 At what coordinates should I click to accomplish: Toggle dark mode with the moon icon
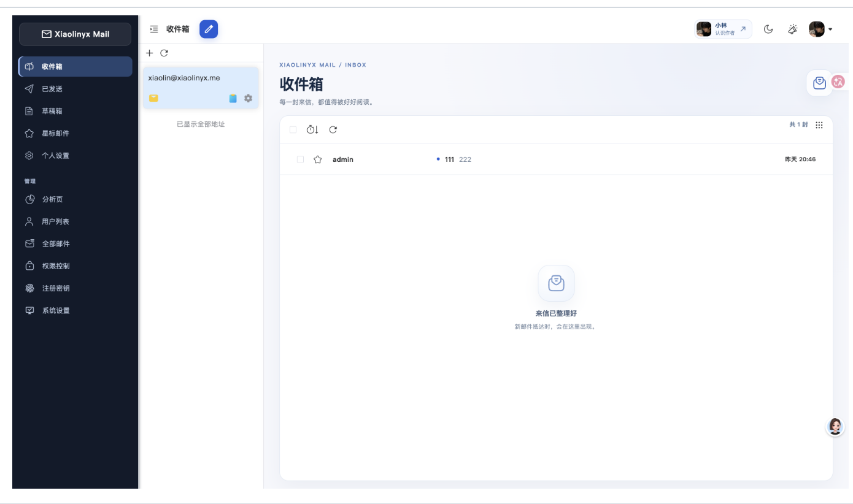pyautogui.click(x=768, y=29)
